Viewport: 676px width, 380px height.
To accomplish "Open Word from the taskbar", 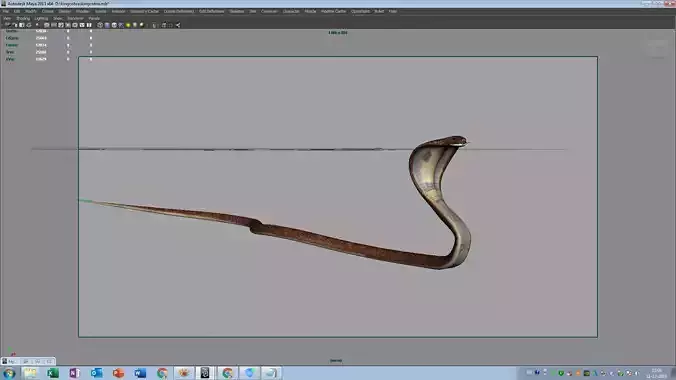I will point(140,373).
